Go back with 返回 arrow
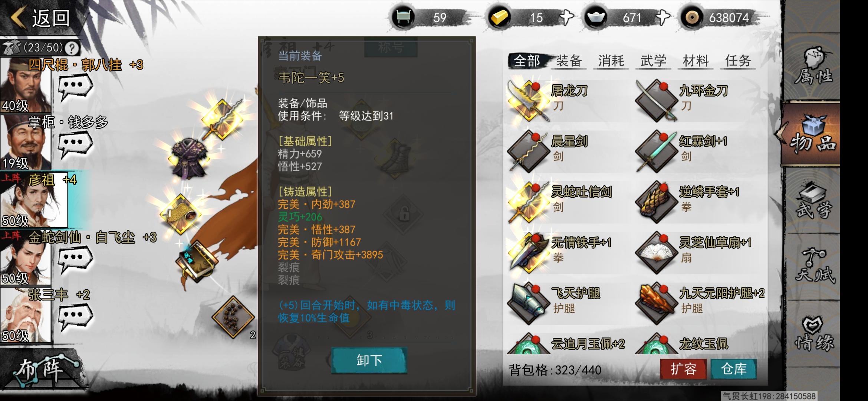Viewport: 868px width, 401px height. [x=40, y=17]
